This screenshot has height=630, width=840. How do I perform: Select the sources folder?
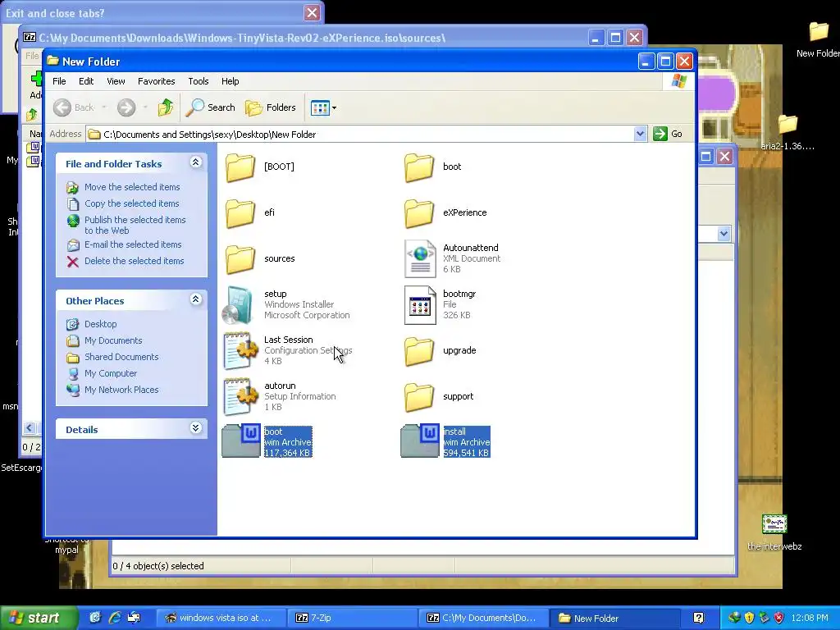240,259
